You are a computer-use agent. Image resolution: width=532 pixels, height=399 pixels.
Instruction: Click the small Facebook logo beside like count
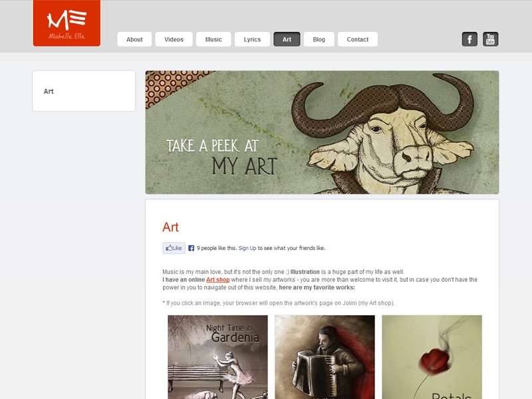coord(192,248)
